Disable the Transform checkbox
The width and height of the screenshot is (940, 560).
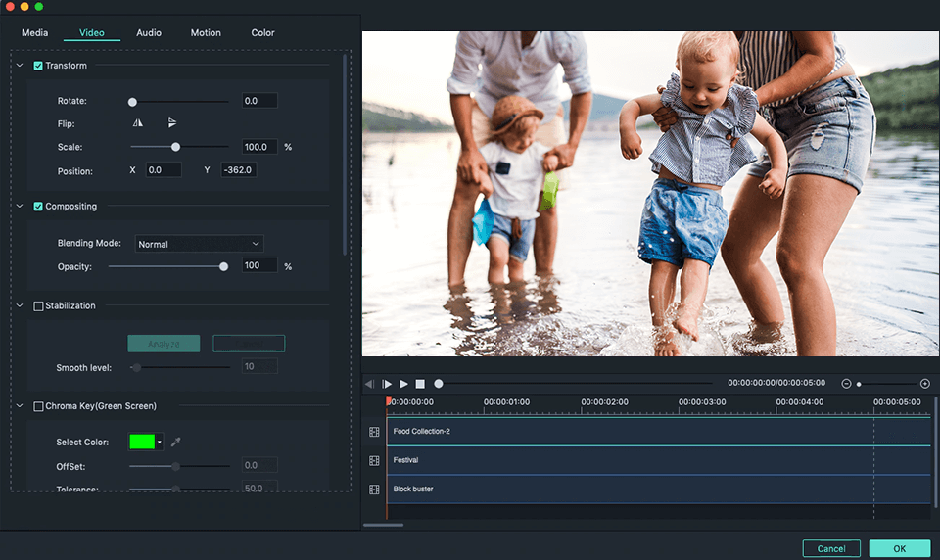(x=38, y=66)
